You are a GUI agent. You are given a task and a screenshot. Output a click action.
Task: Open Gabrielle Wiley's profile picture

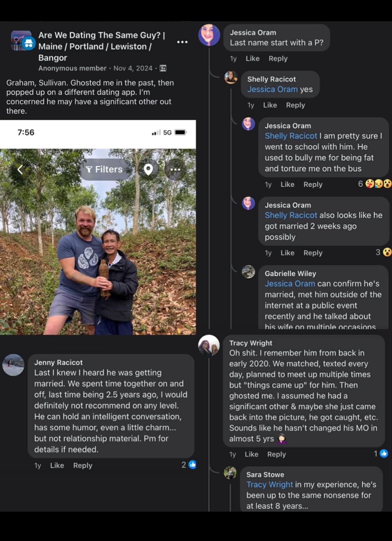click(248, 272)
